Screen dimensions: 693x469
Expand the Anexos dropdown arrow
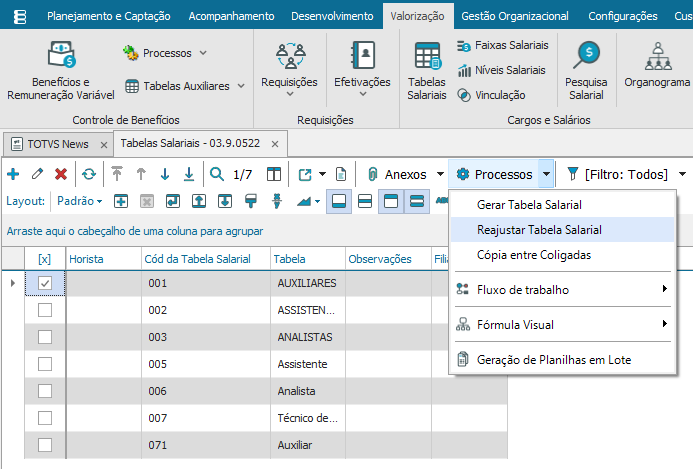(x=440, y=174)
